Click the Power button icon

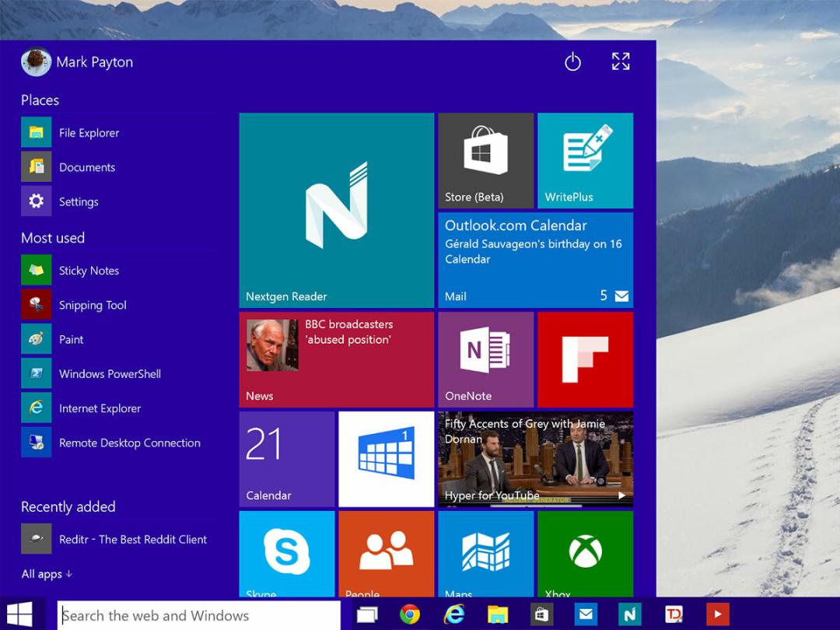(572, 62)
